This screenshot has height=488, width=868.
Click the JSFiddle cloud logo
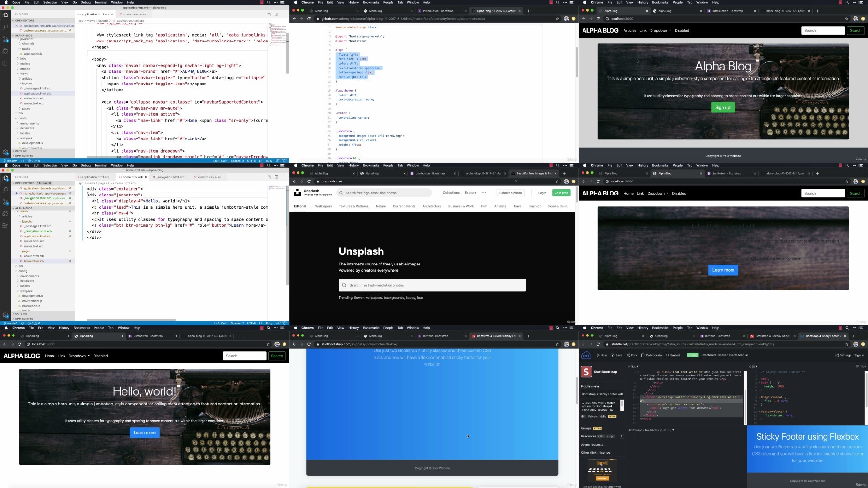[586, 356]
